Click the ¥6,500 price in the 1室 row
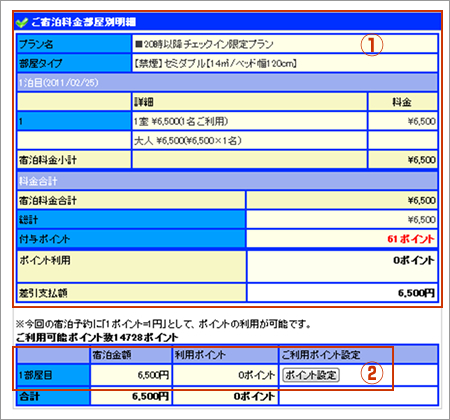The width and height of the screenshot is (450, 420). [421, 121]
